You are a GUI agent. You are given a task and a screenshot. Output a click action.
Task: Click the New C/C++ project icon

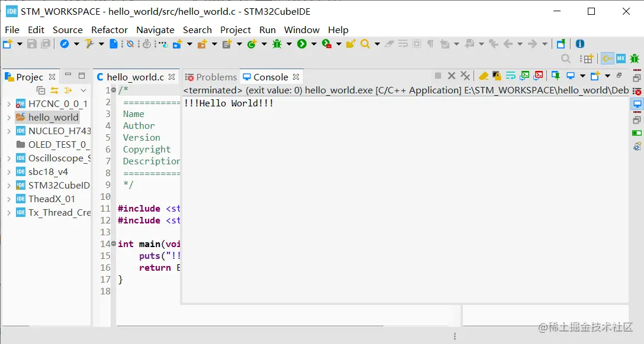click(178, 44)
